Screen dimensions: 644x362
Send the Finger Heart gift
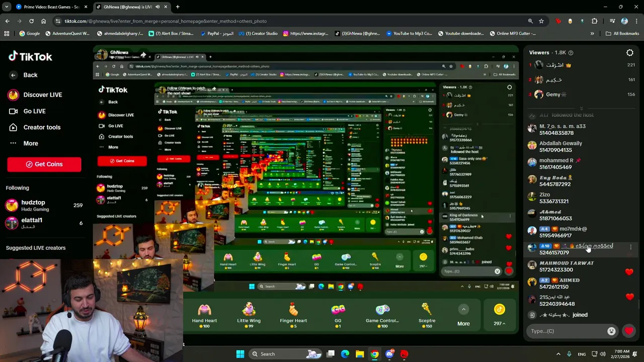(293, 316)
